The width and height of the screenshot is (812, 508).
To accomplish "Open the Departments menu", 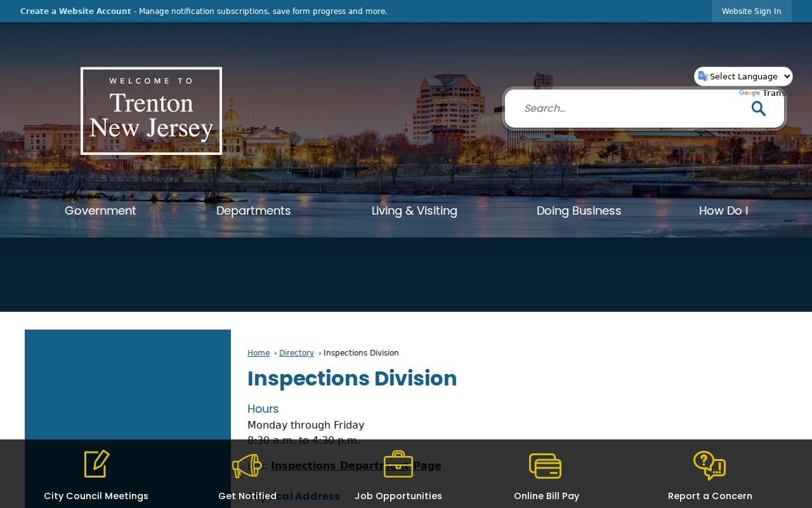I will pos(253,211).
